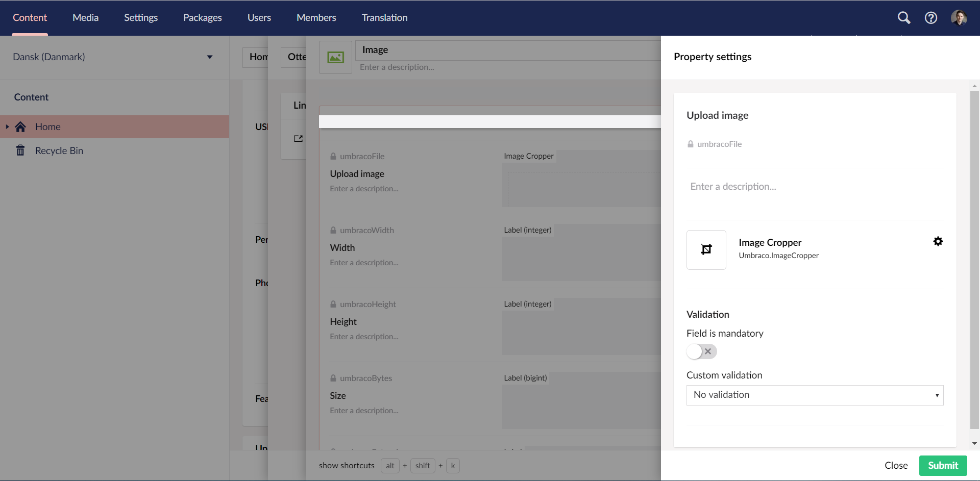Open the Translation section
Image resolution: width=980 pixels, height=481 pixels.
pyautogui.click(x=384, y=17)
